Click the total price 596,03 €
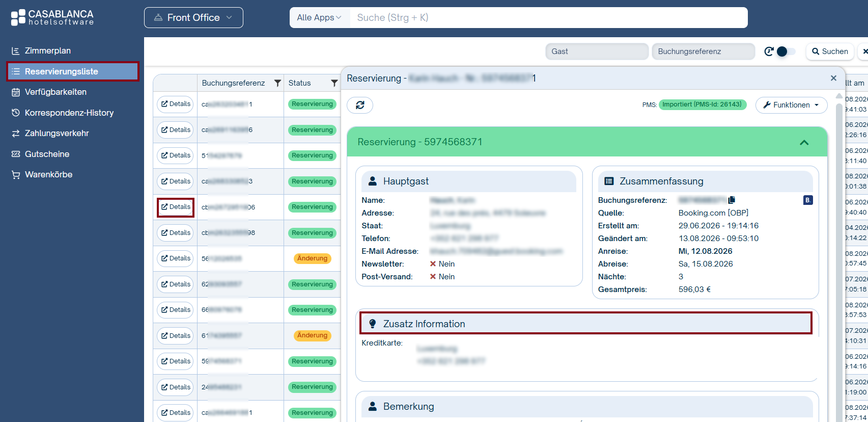The width and height of the screenshot is (868, 422). [x=694, y=289]
